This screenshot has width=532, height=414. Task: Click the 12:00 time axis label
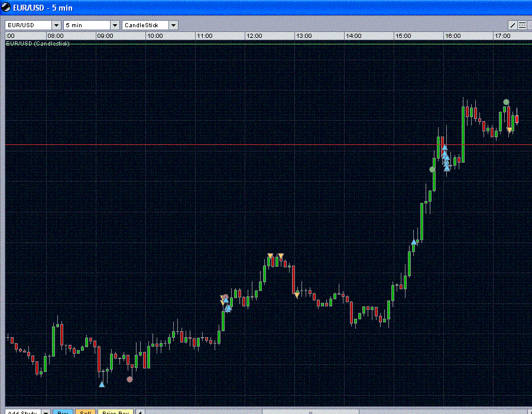coord(254,35)
